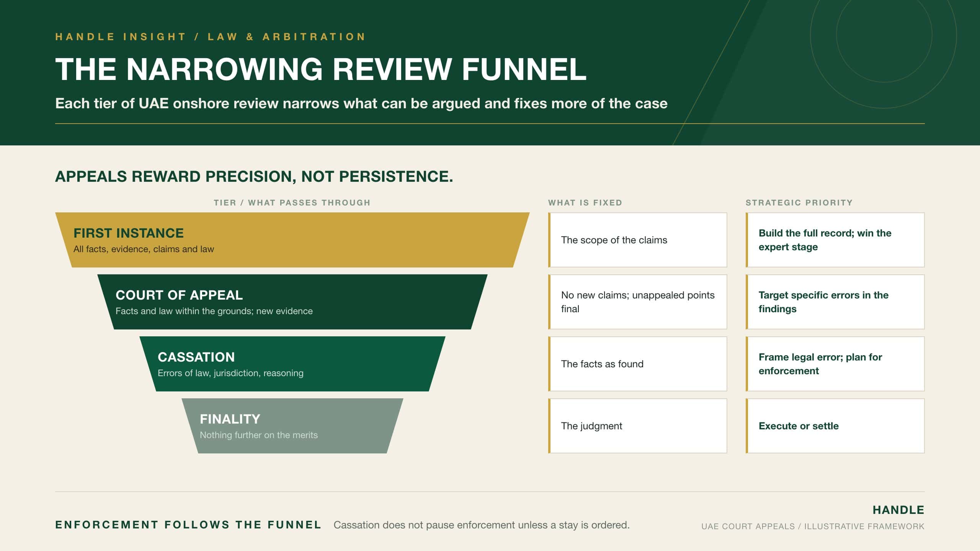This screenshot has height=551, width=980.
Task: Click the 'Execute or settle' card
Action: point(835,426)
